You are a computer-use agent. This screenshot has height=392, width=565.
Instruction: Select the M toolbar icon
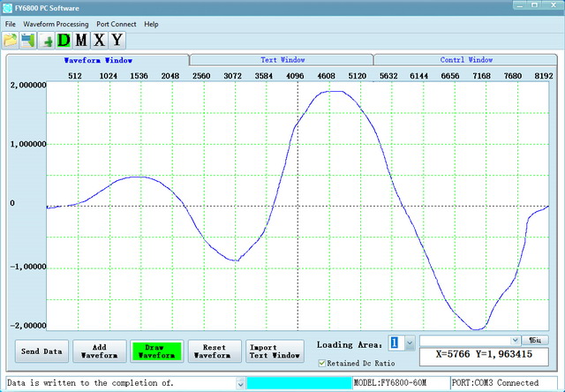point(81,40)
